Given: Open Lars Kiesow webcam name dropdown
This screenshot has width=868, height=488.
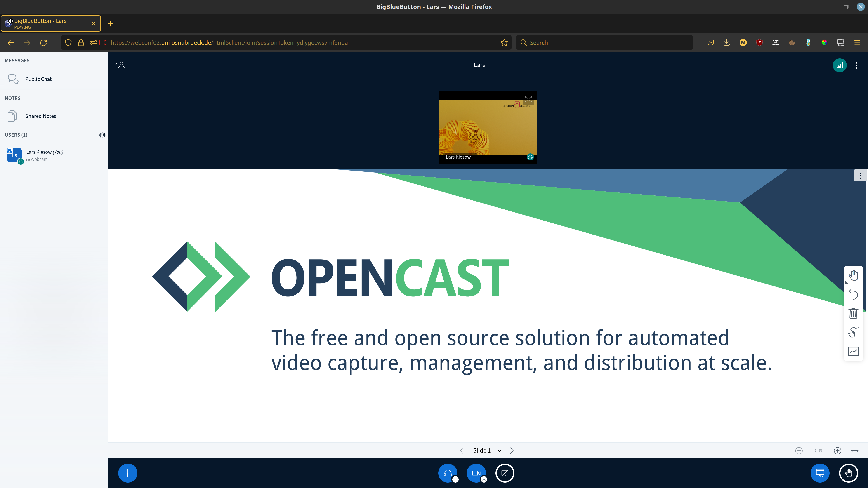Looking at the screenshot, I should [460, 157].
